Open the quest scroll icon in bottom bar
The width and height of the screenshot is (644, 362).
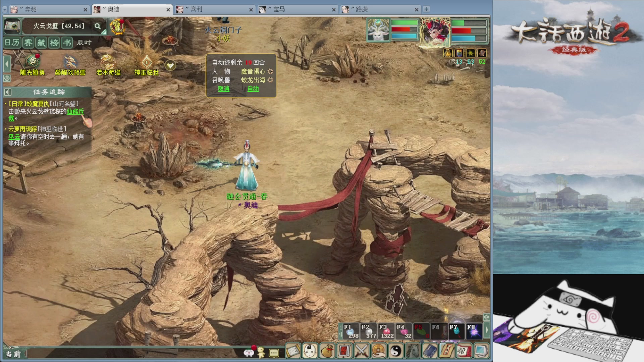click(293, 351)
